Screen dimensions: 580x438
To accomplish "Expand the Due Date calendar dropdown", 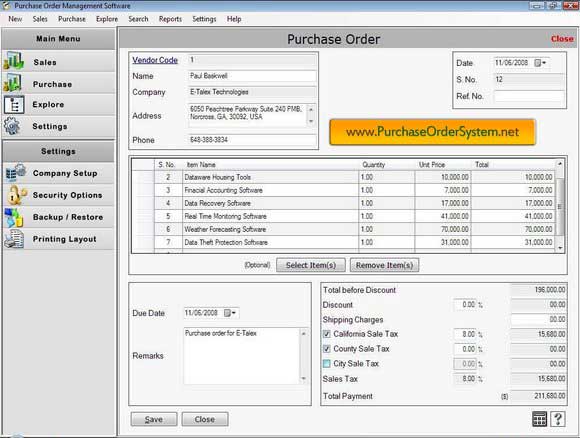I will coord(230,313).
